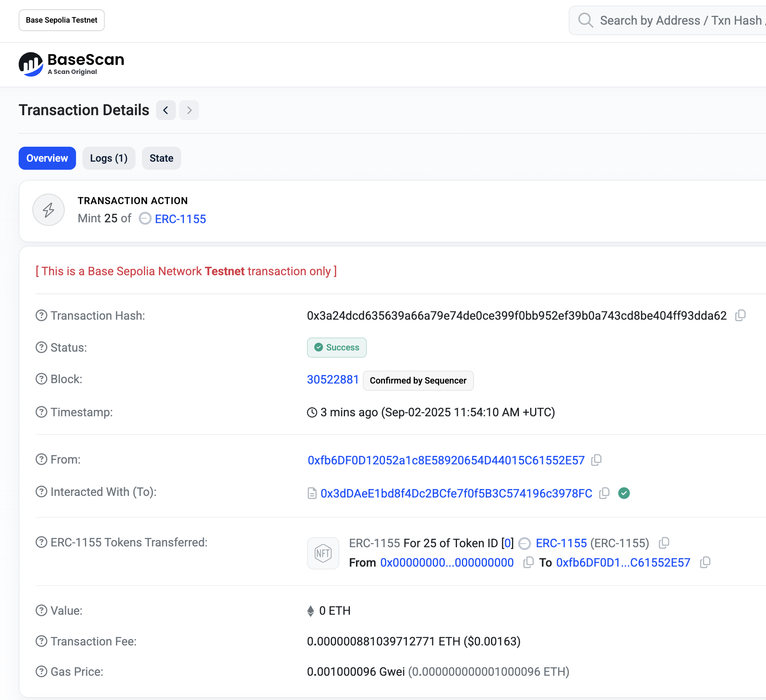
Task: Open the From address link
Action: pos(446,460)
